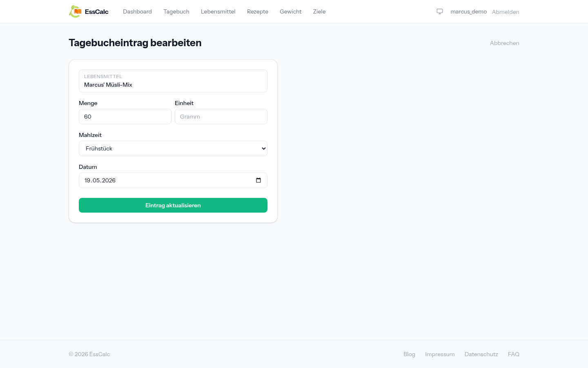
Task: Open the Blog footer link
Action: [x=409, y=354]
